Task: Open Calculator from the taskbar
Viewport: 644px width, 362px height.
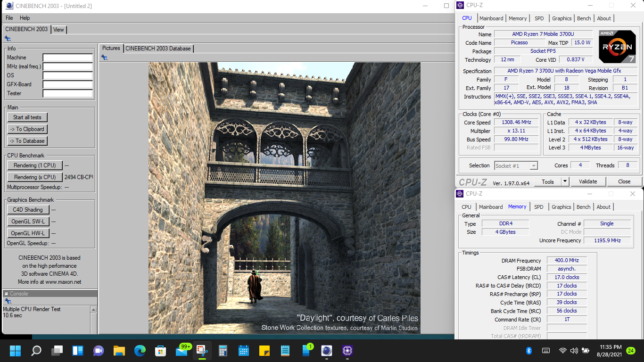Action: pos(223,351)
